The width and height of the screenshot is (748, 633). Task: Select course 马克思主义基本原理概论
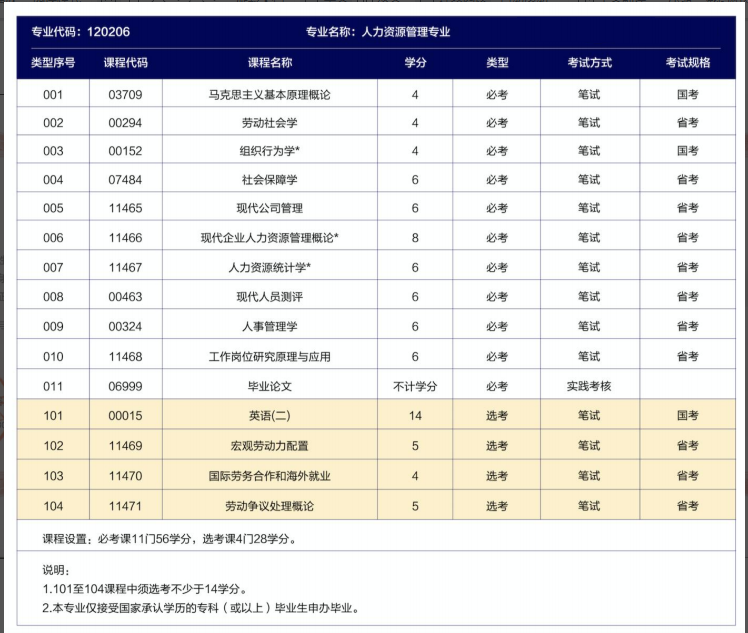270,95
